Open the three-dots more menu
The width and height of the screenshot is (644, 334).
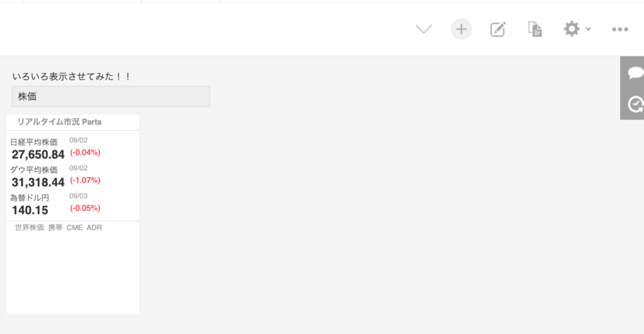[620, 29]
